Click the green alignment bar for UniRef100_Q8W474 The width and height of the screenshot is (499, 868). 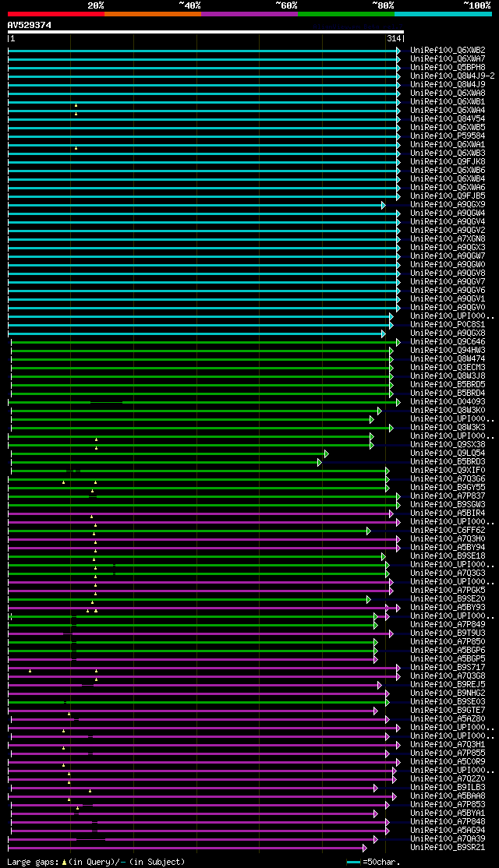click(x=202, y=359)
